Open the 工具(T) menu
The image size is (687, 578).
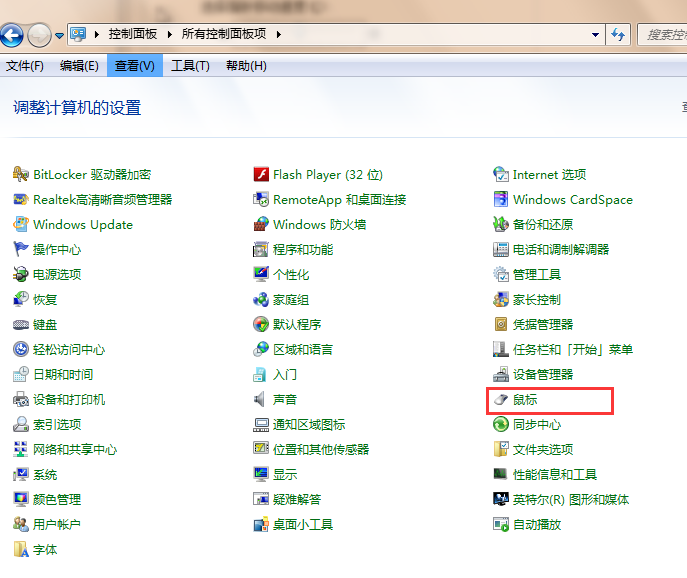[x=191, y=66]
